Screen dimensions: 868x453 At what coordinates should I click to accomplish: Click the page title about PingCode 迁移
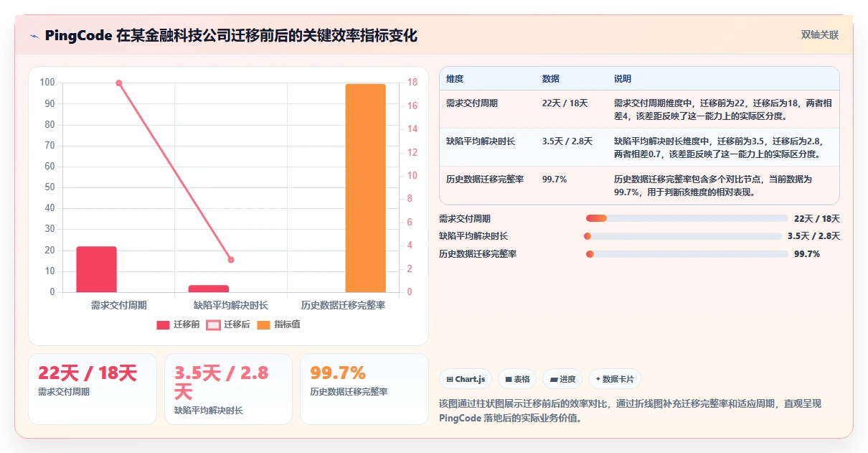tap(231, 35)
